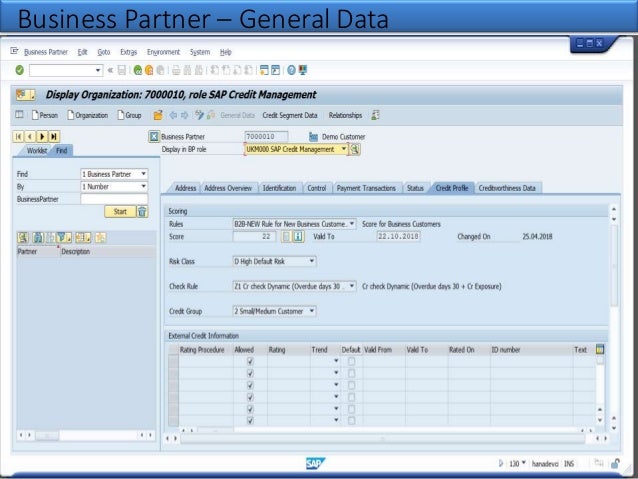Go to first record with navigation arrow
Screen dimensions: 638x479
18,136
